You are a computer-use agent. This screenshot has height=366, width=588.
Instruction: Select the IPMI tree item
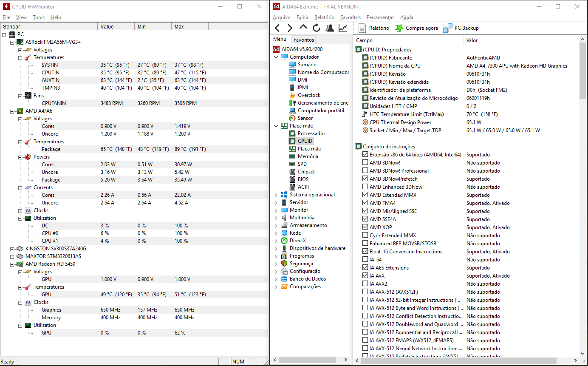pyautogui.click(x=303, y=88)
